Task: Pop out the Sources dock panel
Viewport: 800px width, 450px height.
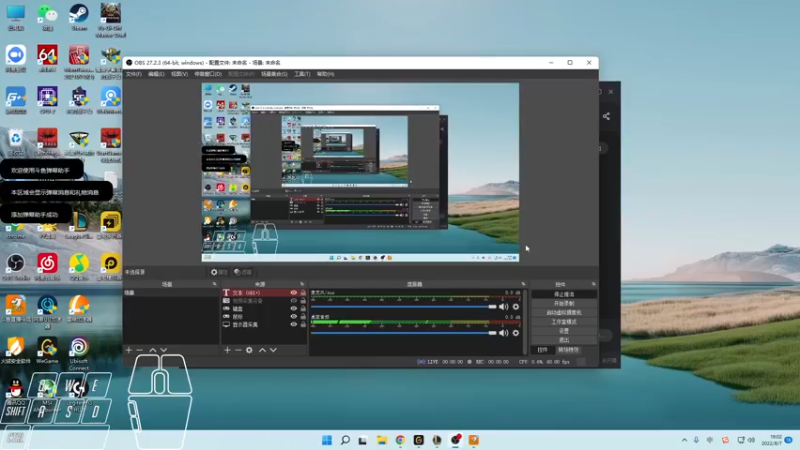Action: (x=302, y=284)
